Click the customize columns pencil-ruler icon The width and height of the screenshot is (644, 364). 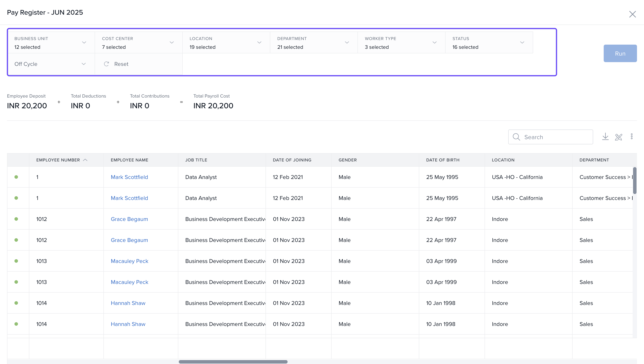618,137
